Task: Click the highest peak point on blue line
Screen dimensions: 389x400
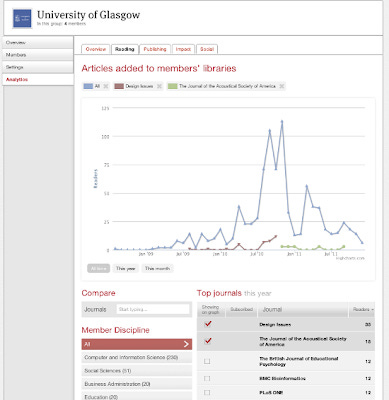Action: tap(282, 121)
